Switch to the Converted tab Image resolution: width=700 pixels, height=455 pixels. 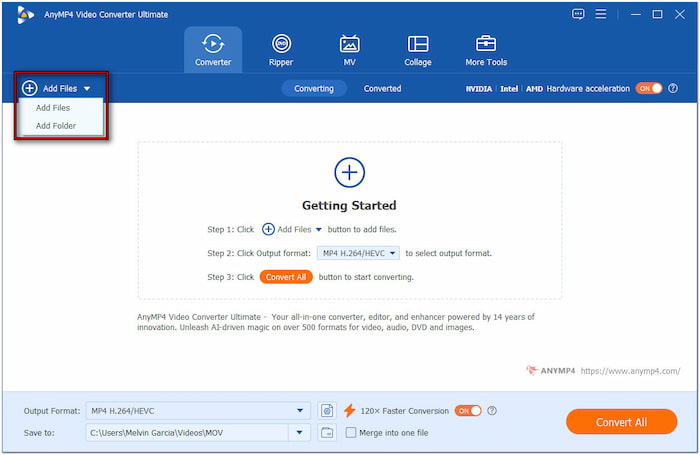[x=382, y=88]
